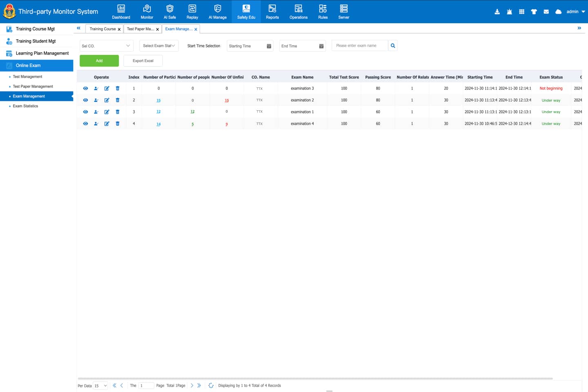Viewport: 588px width, 392px height.
Task: Close the Training Course tab
Action: coord(119,29)
